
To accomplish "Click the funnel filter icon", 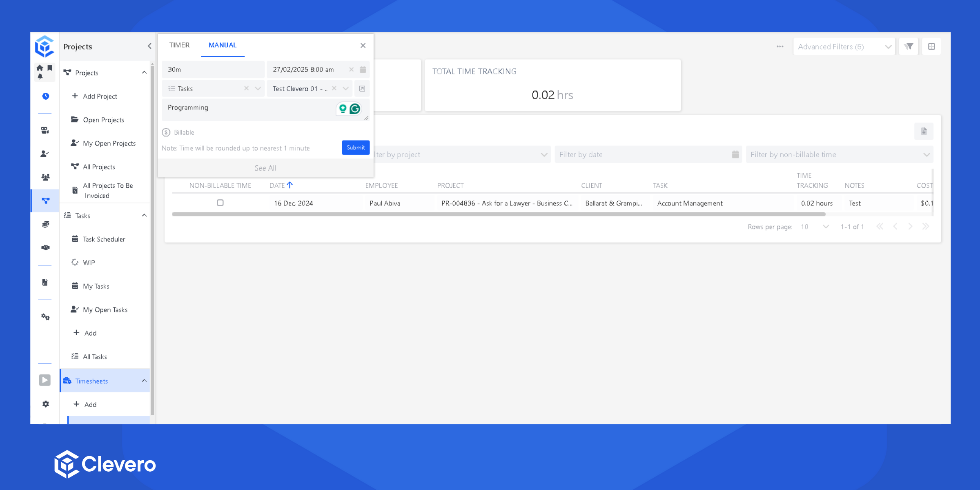I will point(909,47).
